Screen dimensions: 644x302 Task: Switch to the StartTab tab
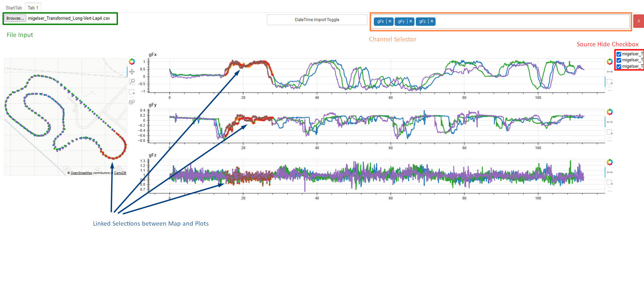coord(14,8)
